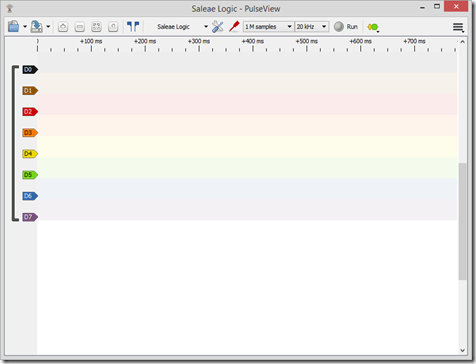Expand the Save options dropdown arrow
This screenshot has height=364, width=476.
[x=48, y=27]
